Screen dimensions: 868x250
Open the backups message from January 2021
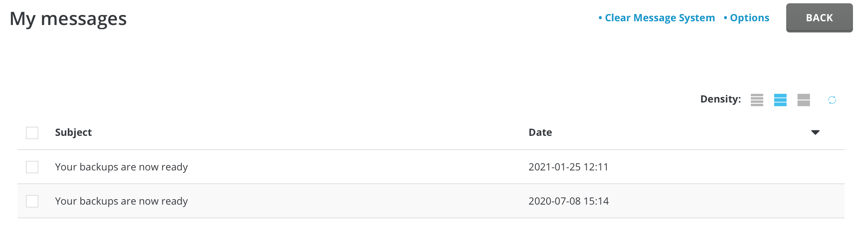tap(121, 167)
